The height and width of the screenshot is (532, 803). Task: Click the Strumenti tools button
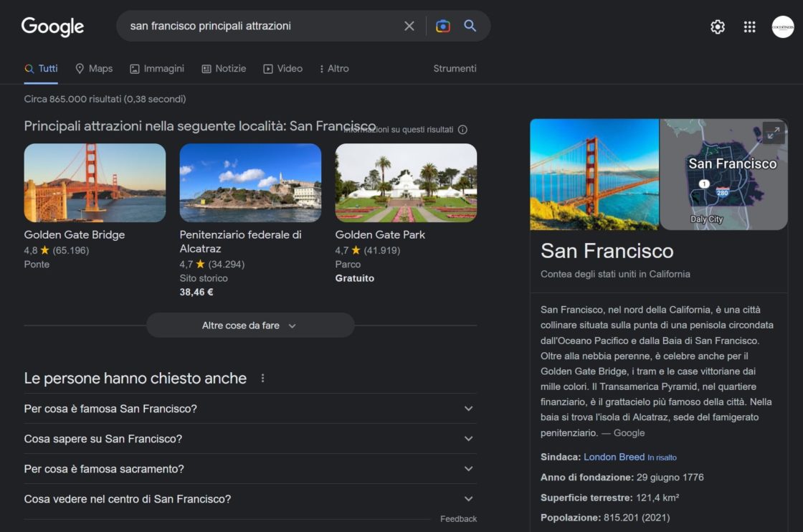(x=455, y=69)
